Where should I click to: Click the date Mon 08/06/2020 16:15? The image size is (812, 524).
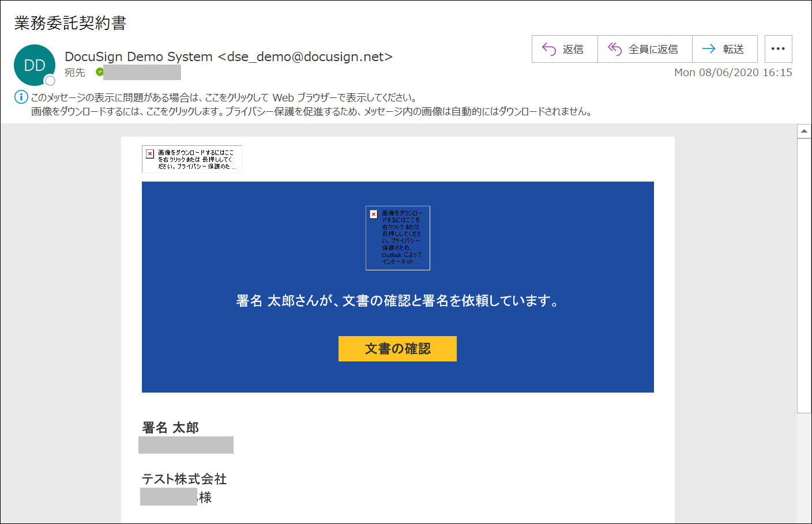tap(733, 73)
